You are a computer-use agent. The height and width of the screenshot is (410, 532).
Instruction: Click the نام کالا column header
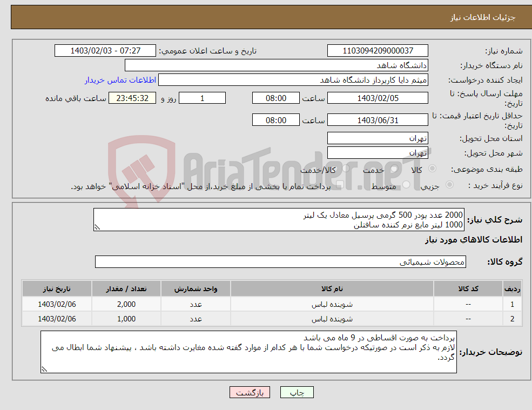[332, 288]
